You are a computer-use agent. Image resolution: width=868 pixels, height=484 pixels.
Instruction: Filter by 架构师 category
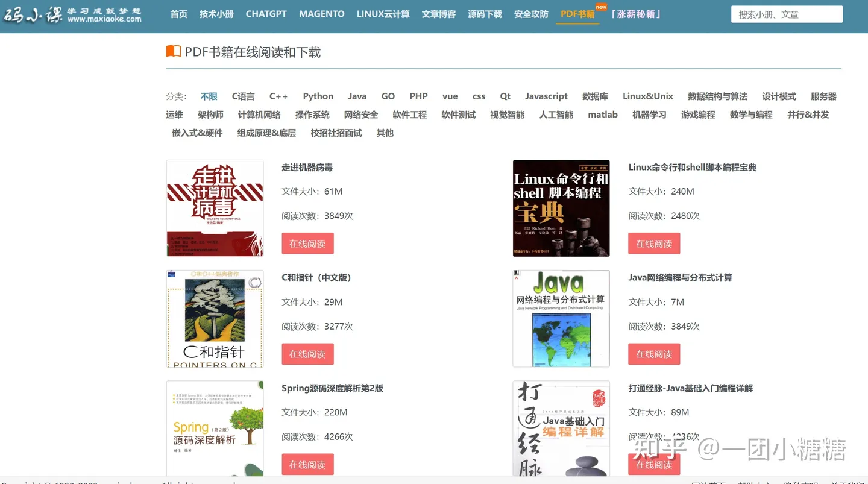pyautogui.click(x=211, y=115)
